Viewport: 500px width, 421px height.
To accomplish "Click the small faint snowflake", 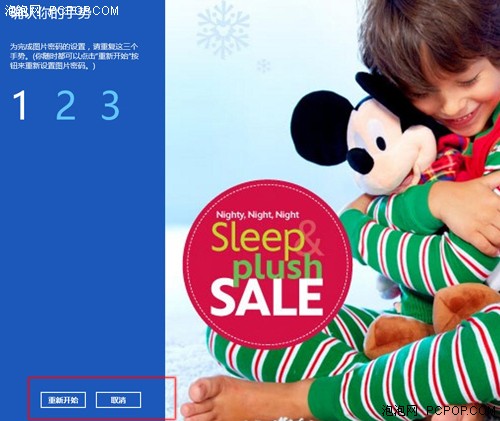I will click(263, 66).
